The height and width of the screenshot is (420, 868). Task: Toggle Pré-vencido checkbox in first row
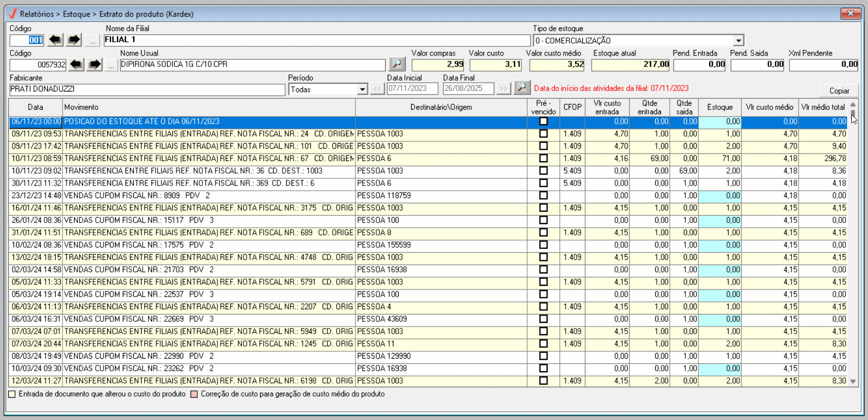[x=543, y=122]
